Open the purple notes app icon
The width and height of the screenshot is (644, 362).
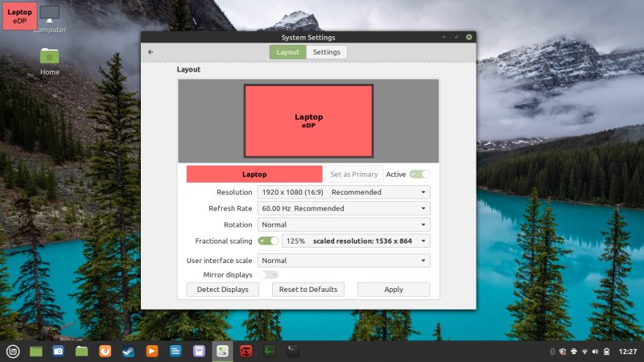point(199,352)
